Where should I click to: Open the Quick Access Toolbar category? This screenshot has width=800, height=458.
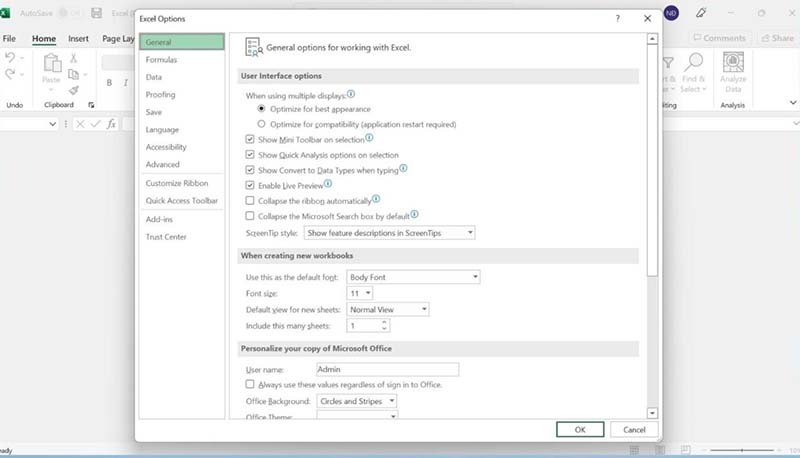coord(182,200)
